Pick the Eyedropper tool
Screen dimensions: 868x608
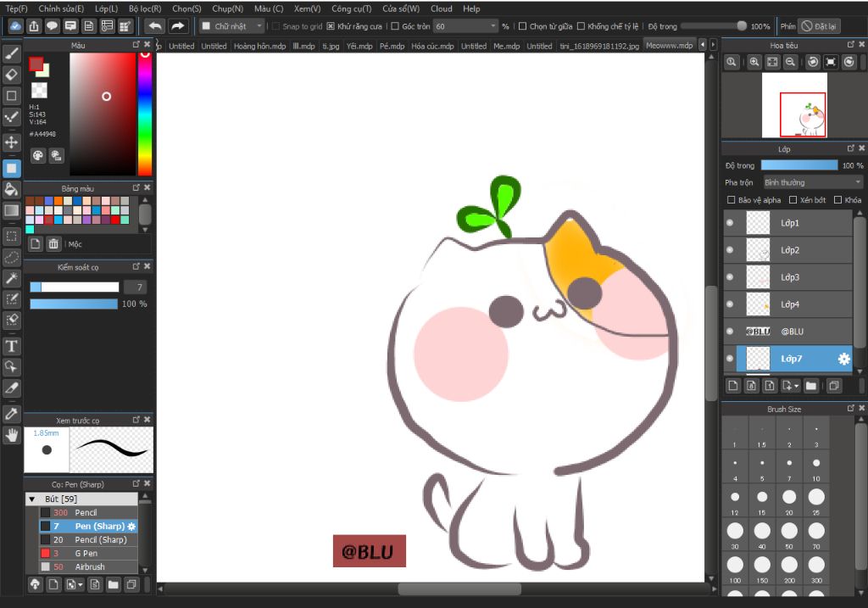[12, 414]
